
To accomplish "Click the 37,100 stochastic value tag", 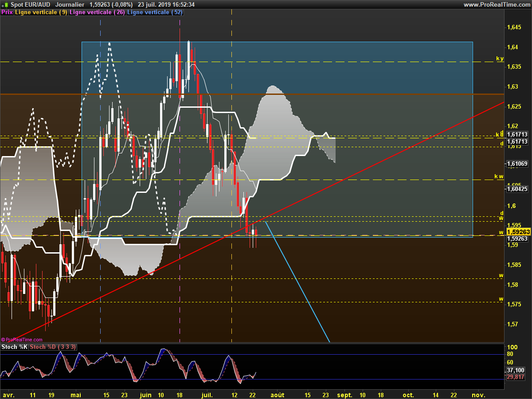I will point(515,370).
